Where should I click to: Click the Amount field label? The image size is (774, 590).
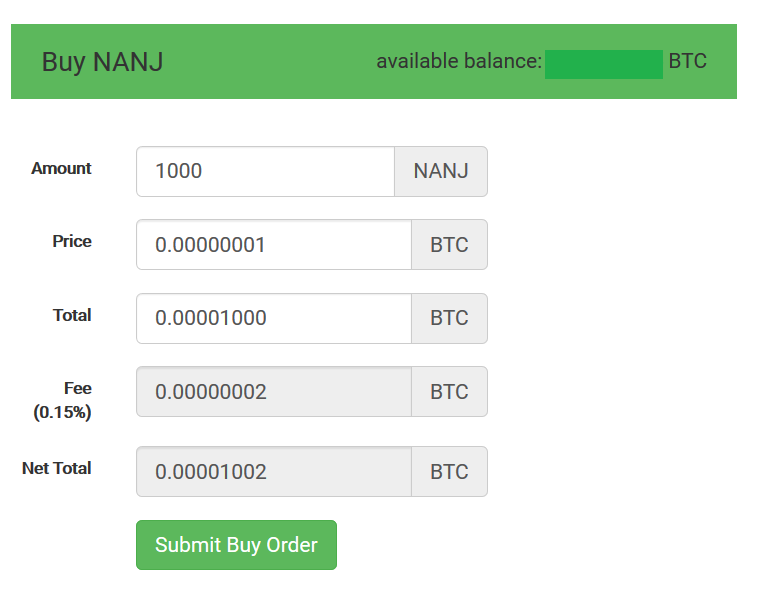[61, 168]
